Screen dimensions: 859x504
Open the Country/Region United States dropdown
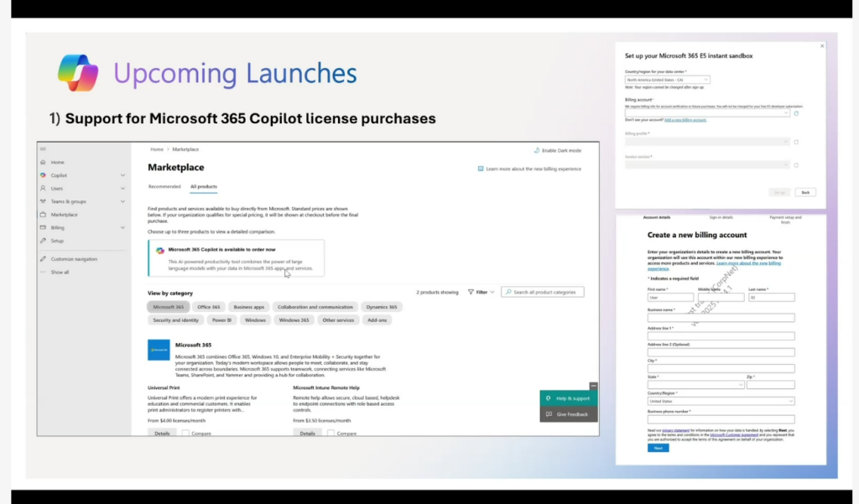click(721, 401)
